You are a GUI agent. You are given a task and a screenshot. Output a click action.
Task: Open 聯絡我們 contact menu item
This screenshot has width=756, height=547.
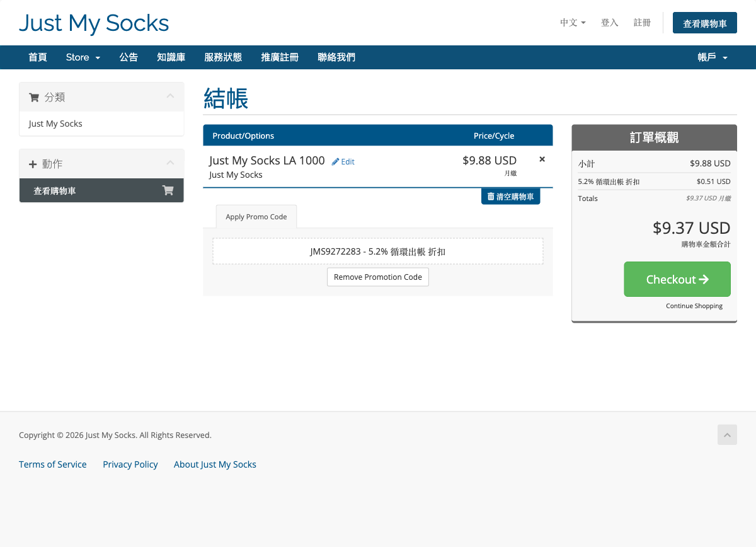pyautogui.click(x=336, y=57)
